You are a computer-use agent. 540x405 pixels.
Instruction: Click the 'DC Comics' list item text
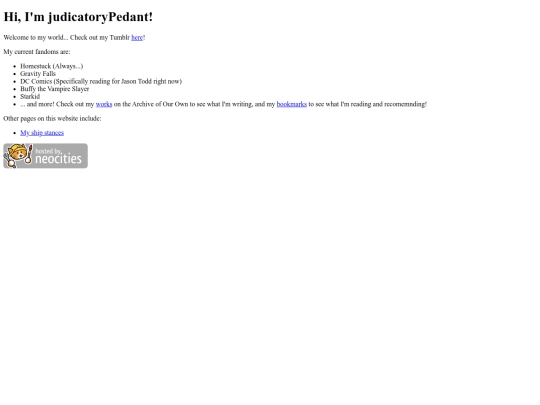coord(101,81)
